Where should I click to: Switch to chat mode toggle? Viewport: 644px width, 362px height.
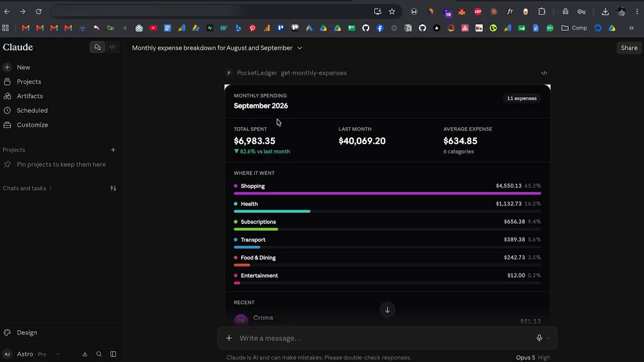pos(98,47)
